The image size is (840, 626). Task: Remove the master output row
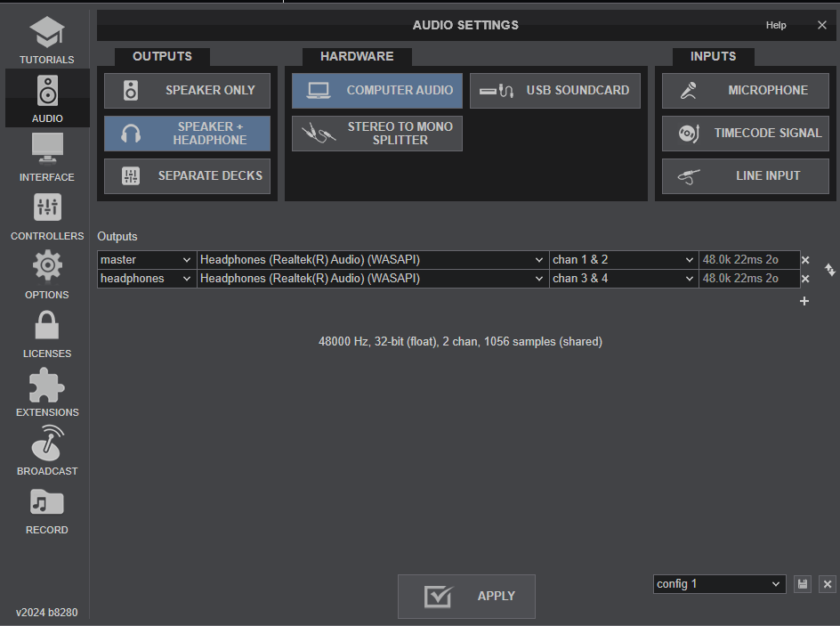tap(805, 260)
